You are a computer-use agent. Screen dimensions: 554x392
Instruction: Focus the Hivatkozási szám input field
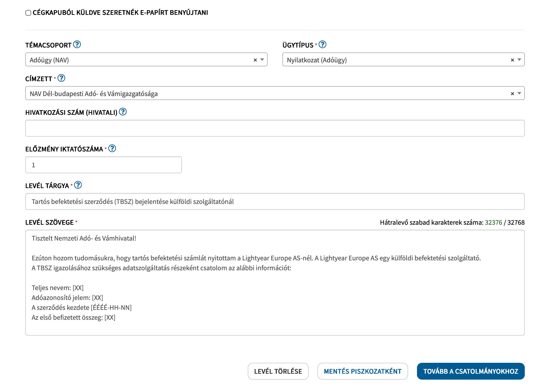coord(275,128)
